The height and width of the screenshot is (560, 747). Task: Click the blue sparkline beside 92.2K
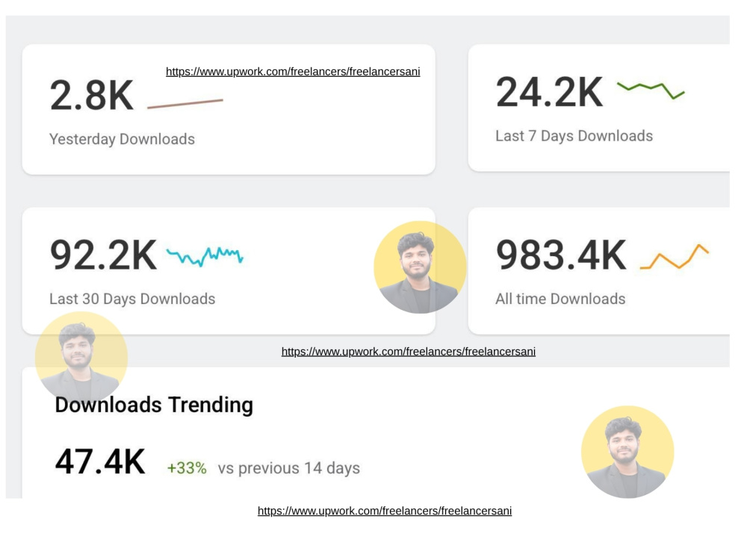click(x=205, y=256)
